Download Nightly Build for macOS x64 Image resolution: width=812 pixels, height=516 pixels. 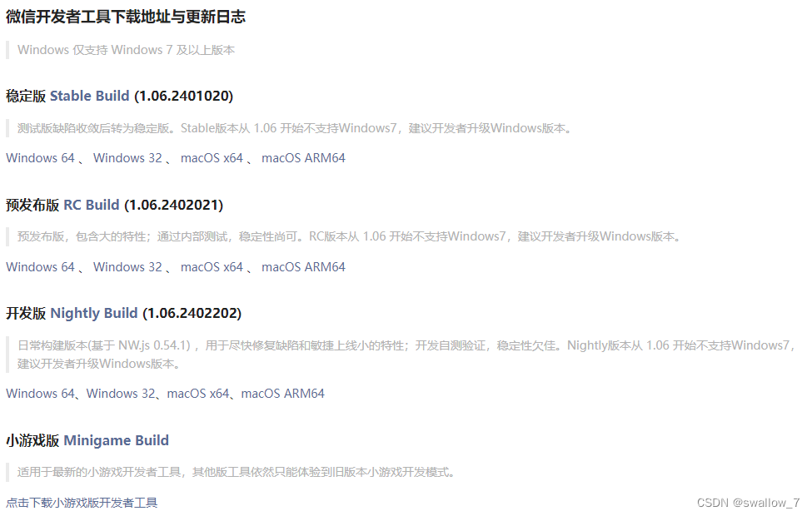pos(198,394)
